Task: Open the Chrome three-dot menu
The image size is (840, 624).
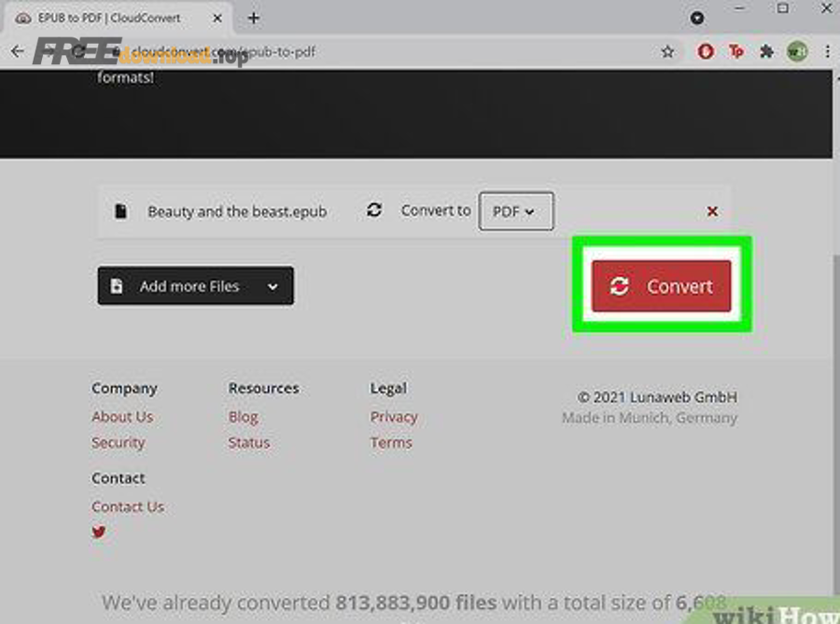Action: click(827, 51)
